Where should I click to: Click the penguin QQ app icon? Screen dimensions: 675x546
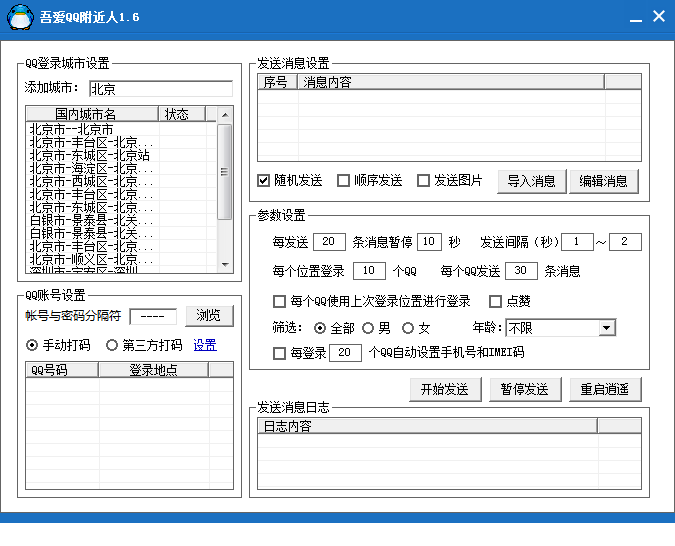20,17
